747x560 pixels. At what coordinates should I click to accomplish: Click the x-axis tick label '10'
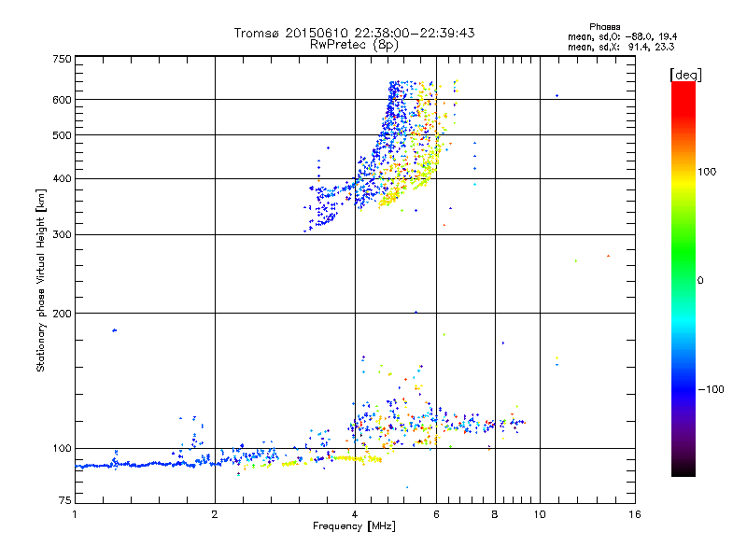tap(540, 514)
